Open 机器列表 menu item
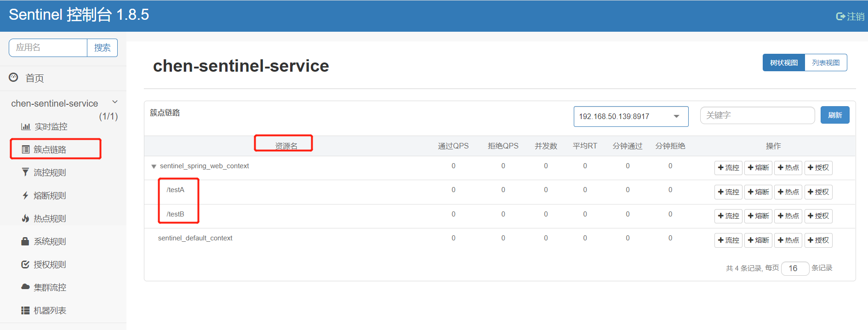The width and height of the screenshot is (868, 330). [50, 310]
